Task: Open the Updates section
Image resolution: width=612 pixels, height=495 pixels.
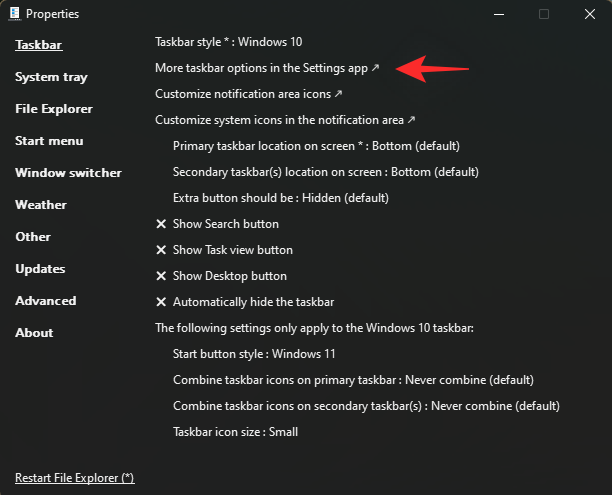Action: coord(40,269)
